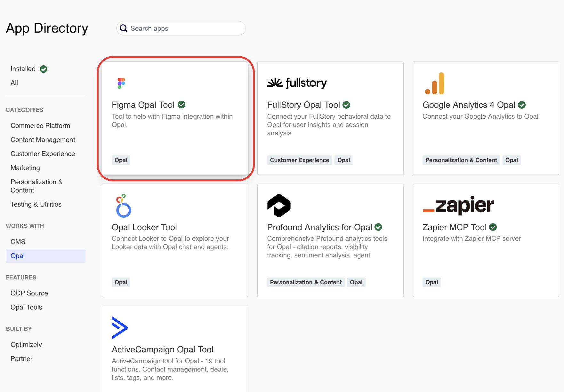Screen dimensions: 564x392
Task: Filter by Customer Experience category in sidebar
Action: click(43, 154)
